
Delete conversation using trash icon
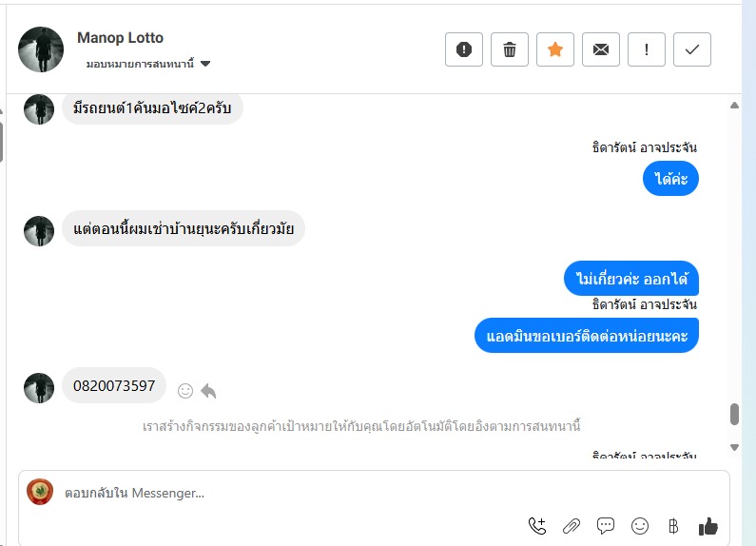click(510, 49)
